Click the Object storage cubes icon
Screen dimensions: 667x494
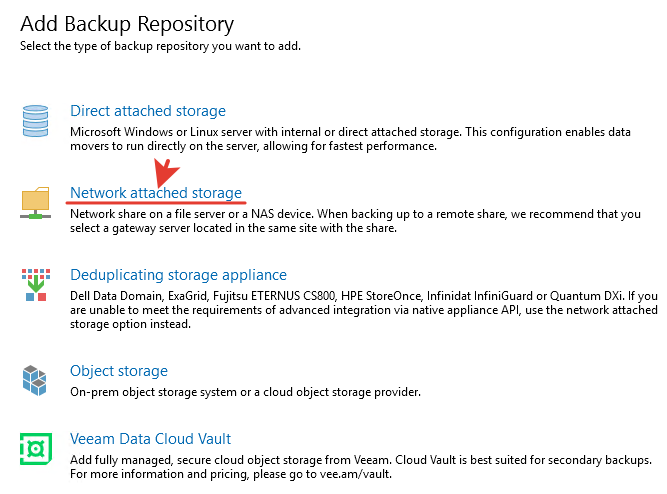35,379
